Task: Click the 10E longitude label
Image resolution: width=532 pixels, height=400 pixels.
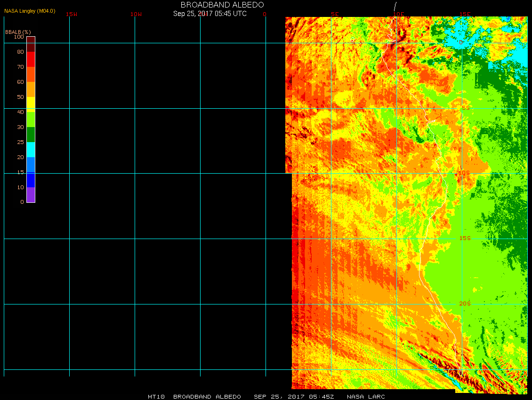Action: [399, 14]
